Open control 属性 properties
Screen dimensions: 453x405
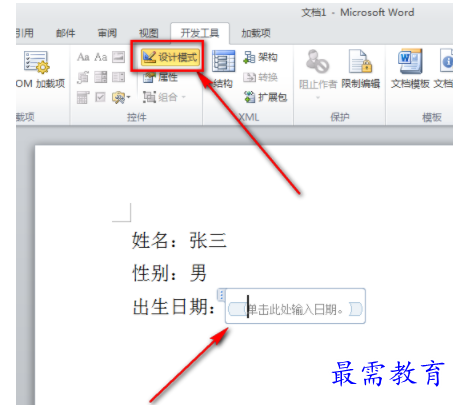coord(160,77)
